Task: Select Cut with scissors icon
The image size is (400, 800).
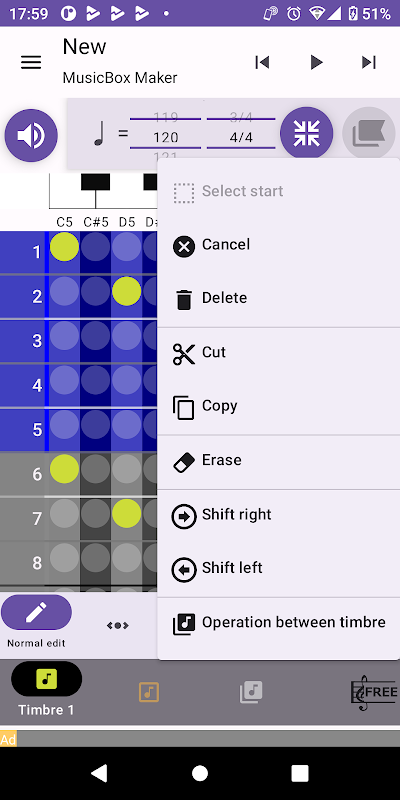Action: (x=279, y=353)
